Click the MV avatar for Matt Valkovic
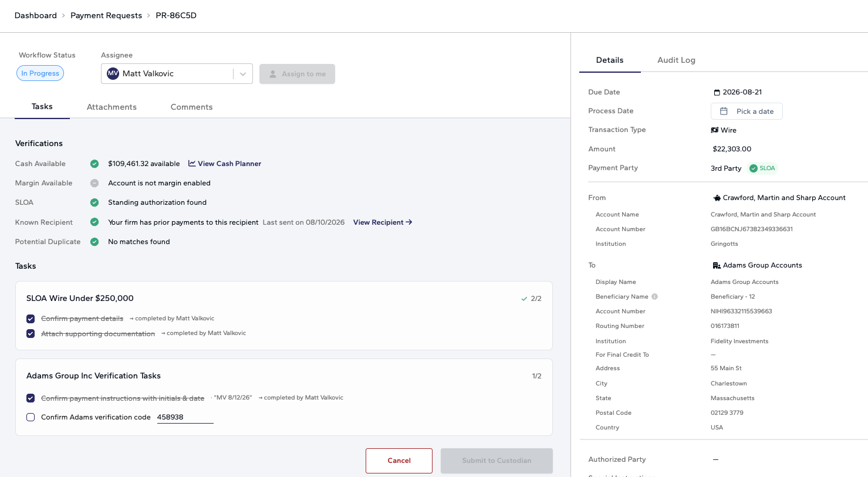The image size is (868, 477). pos(113,74)
